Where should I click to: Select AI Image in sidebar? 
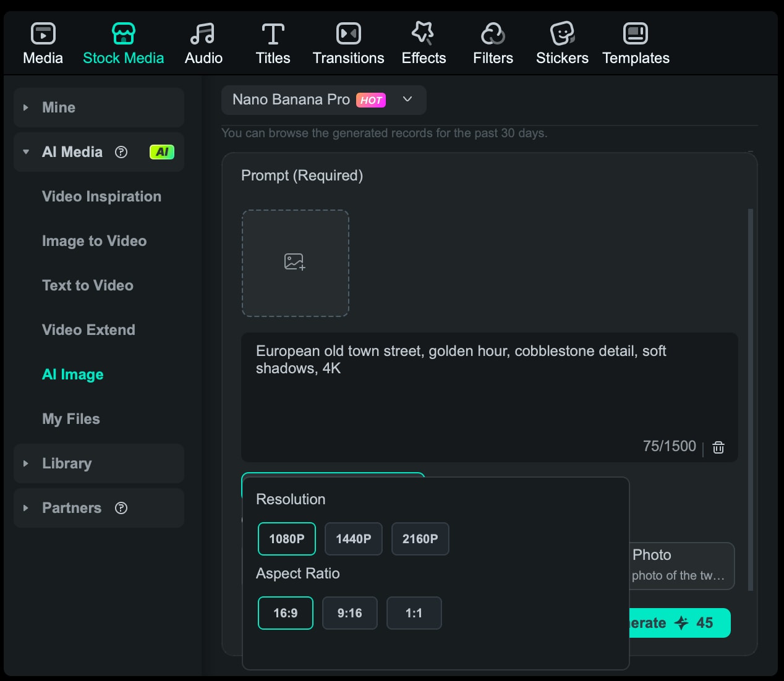click(x=73, y=374)
